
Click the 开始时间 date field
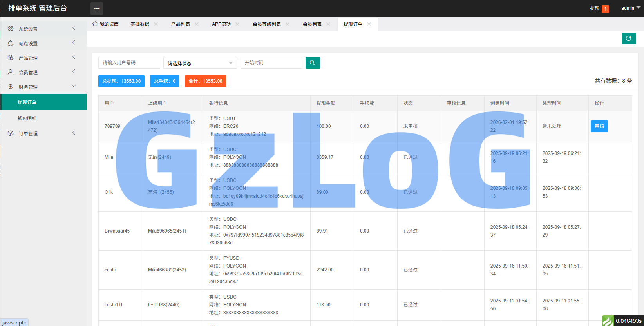coord(271,63)
